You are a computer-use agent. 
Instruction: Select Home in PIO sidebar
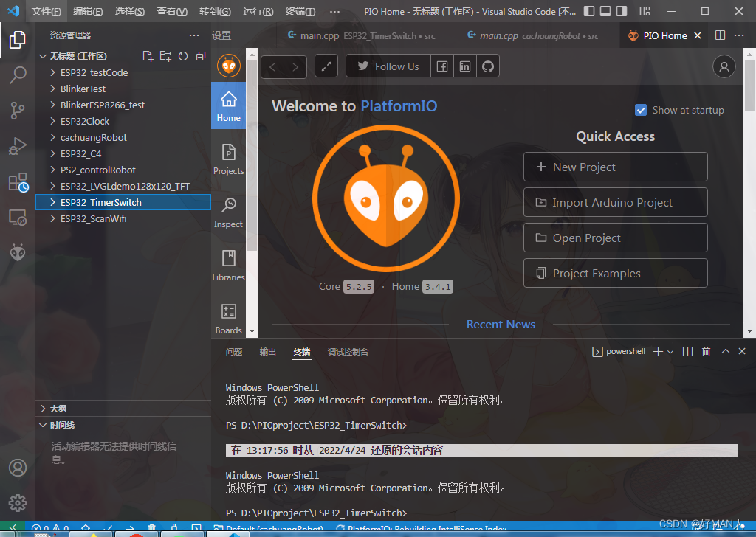(229, 105)
